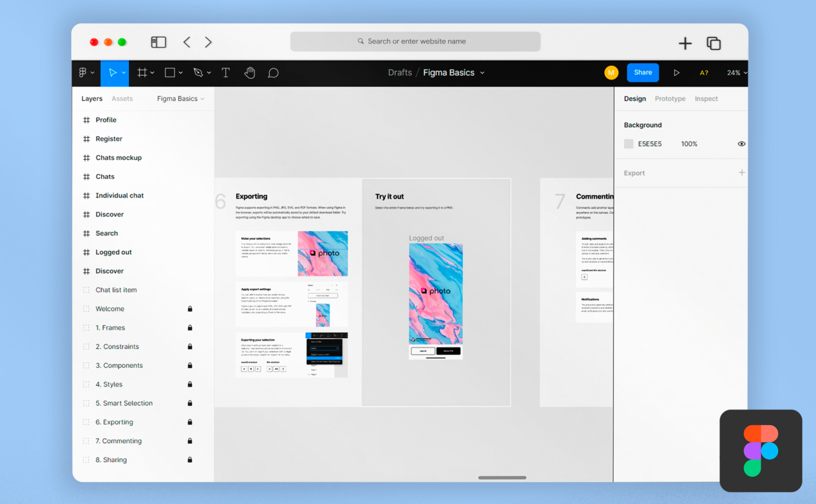The image size is (816, 504).
Task: Go back with the browser back arrow
Action: [187, 42]
